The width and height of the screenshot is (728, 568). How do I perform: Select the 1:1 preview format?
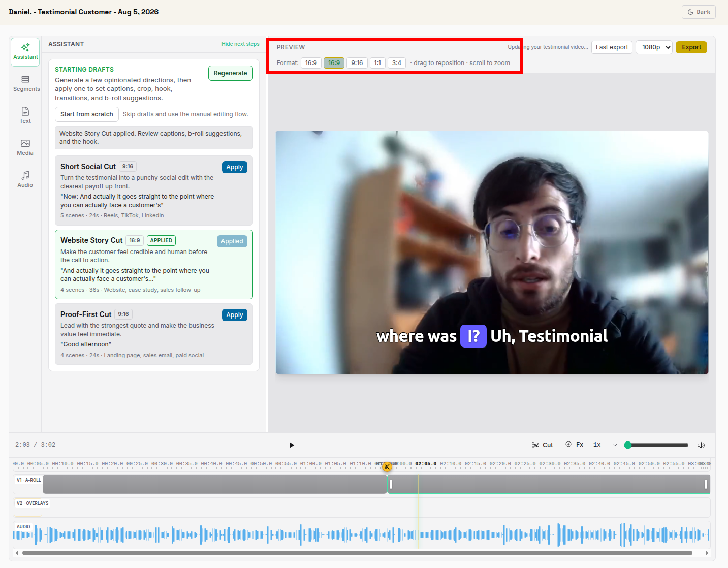click(377, 63)
